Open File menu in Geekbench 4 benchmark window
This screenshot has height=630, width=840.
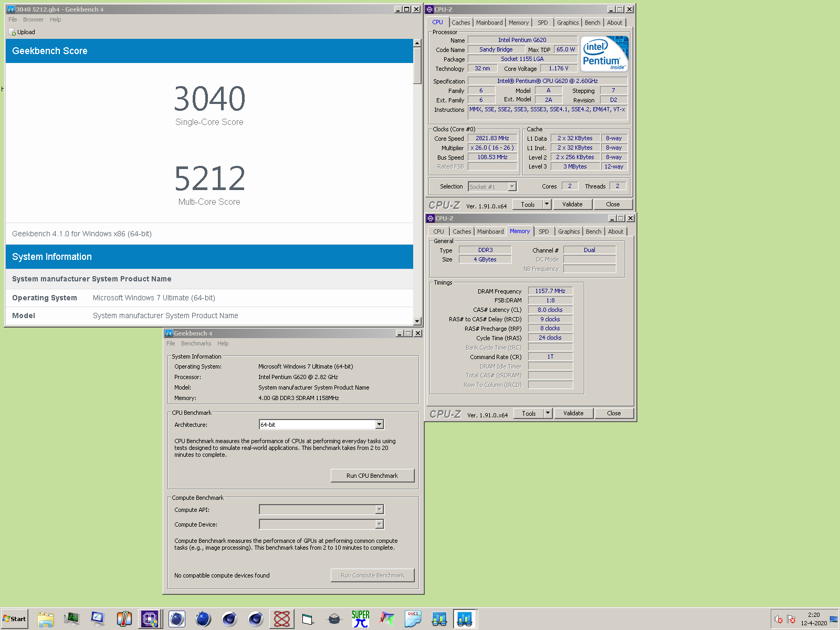pos(171,343)
